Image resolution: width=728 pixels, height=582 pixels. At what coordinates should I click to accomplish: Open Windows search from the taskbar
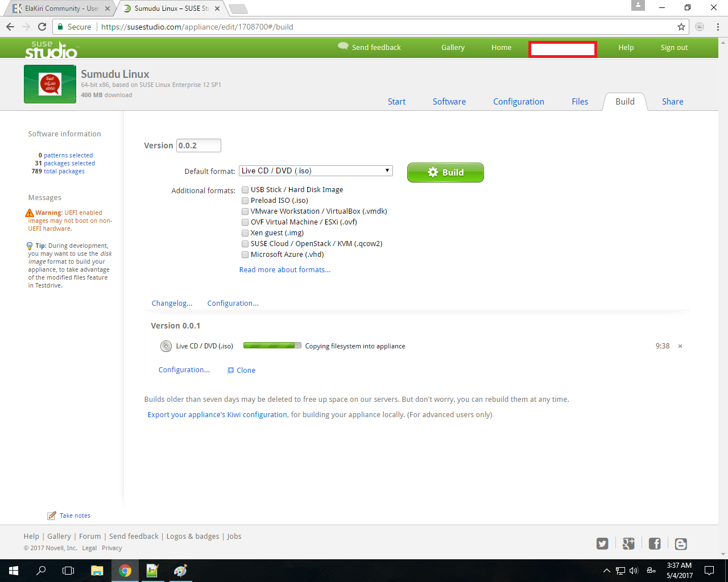point(41,571)
